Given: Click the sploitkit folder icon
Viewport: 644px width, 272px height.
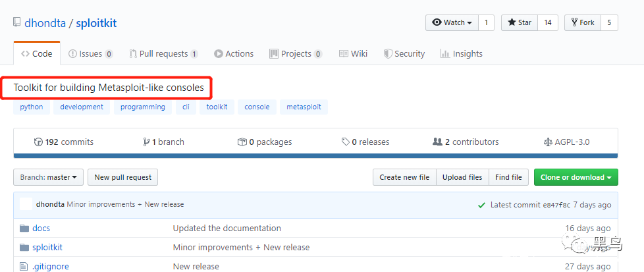Looking at the screenshot, I should point(24,247).
